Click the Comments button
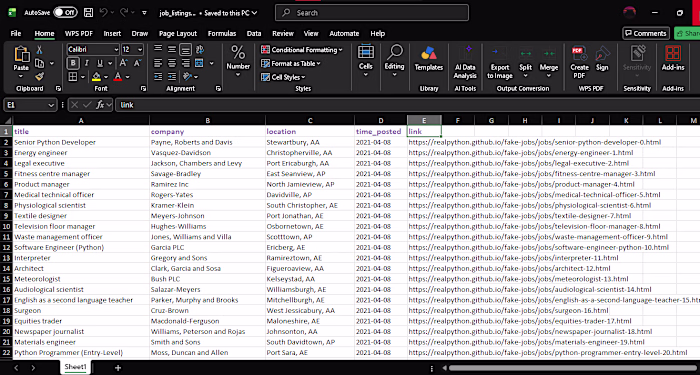Screen dimensions: 700x375 [x=646, y=33]
